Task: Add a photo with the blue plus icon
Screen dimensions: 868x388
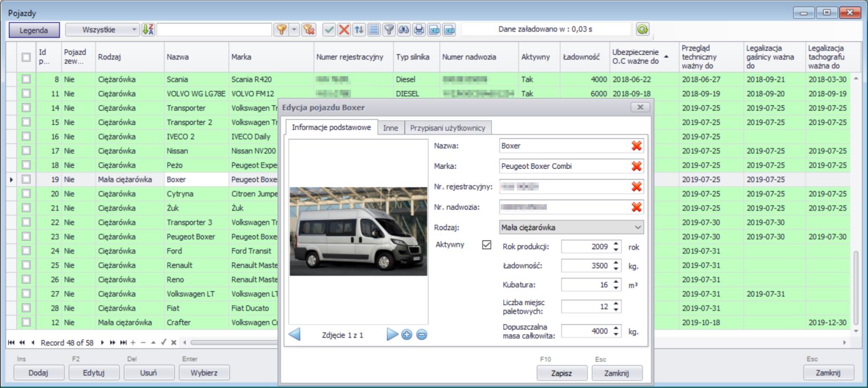Action: coord(407,335)
